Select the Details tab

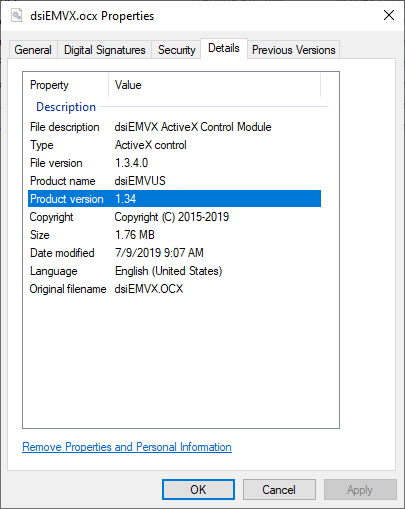pos(224,48)
